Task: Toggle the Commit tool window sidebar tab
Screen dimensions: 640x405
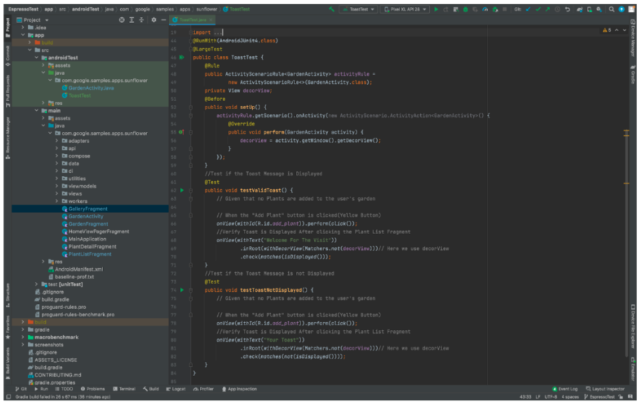Action: pyautogui.click(x=8, y=56)
